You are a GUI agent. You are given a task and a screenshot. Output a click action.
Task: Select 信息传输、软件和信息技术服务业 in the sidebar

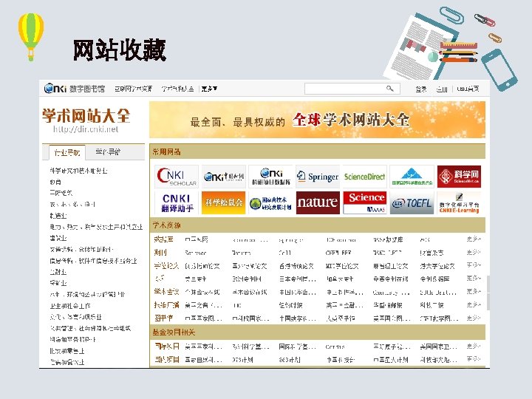(x=93, y=261)
